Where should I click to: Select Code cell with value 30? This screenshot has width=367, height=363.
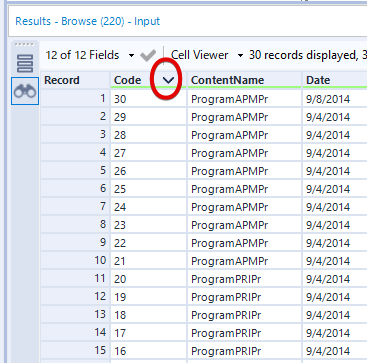coord(149,99)
